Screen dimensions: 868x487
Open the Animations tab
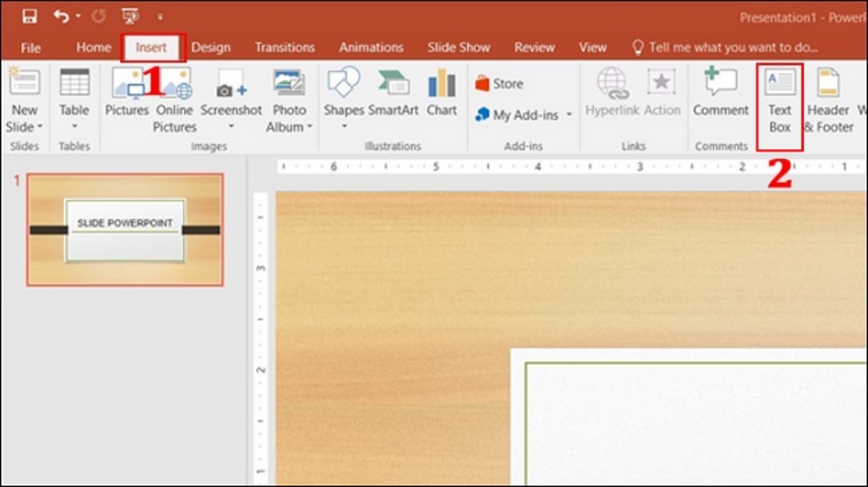371,48
